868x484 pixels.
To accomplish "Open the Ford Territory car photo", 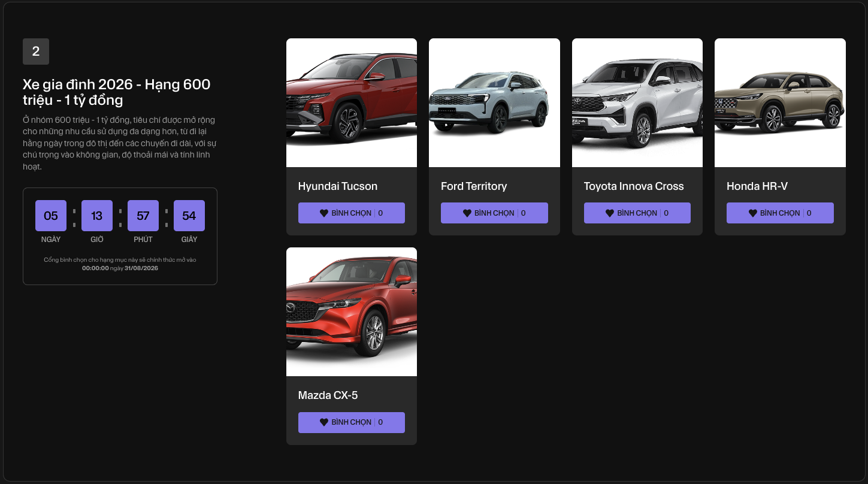I will tap(494, 103).
